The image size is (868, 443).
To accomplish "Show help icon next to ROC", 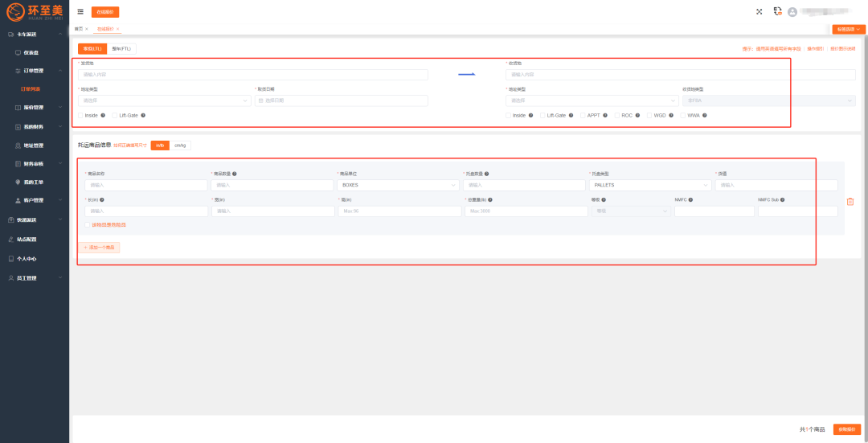I will 637,115.
